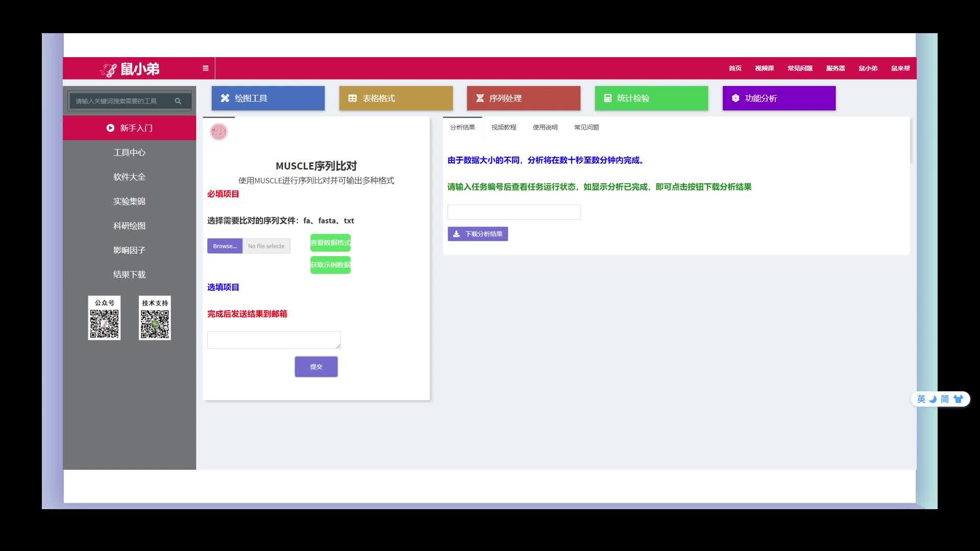Click the 获取示例数据 green button
The width and height of the screenshot is (980, 551).
pyautogui.click(x=330, y=265)
